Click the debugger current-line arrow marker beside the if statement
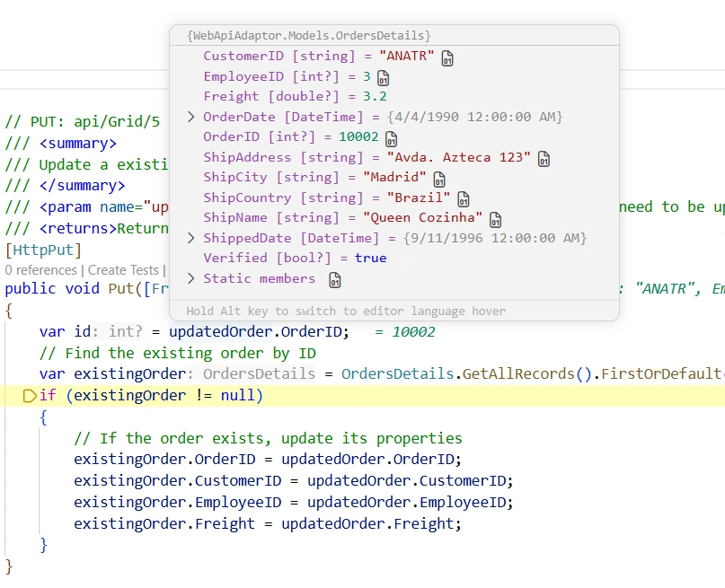 tap(30, 396)
